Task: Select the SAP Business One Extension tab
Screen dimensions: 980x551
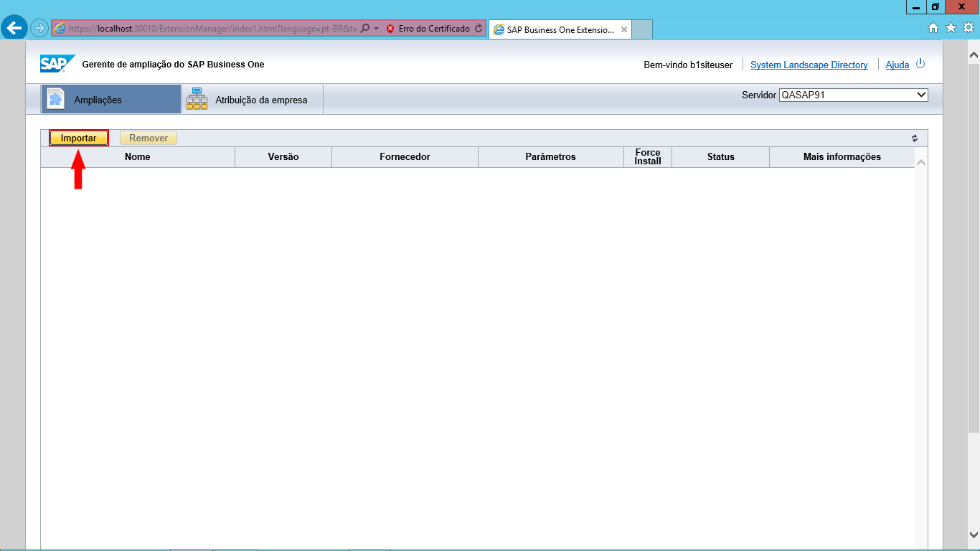Action: pos(560,30)
